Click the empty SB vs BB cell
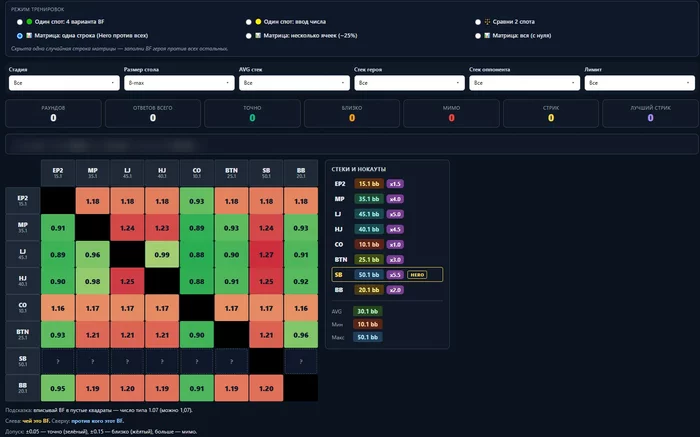Viewport: 700px width, 437px height. click(301, 362)
